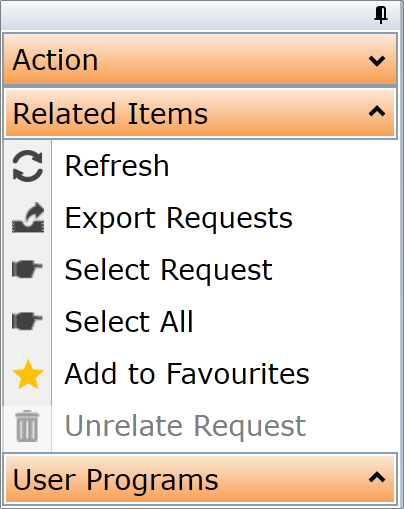This screenshot has height=509, width=404.
Task: Click the User Programs header label
Action: pos(116,480)
